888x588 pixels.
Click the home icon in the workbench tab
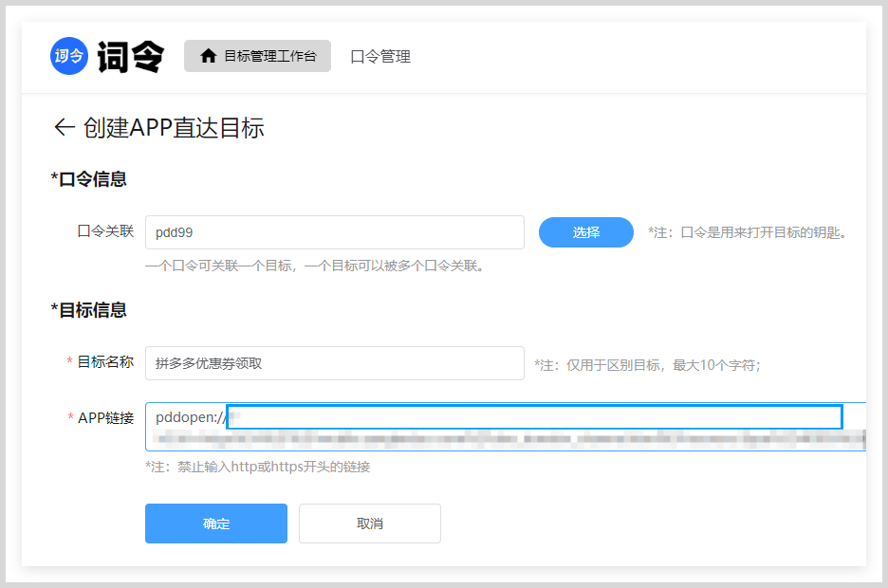click(x=209, y=55)
